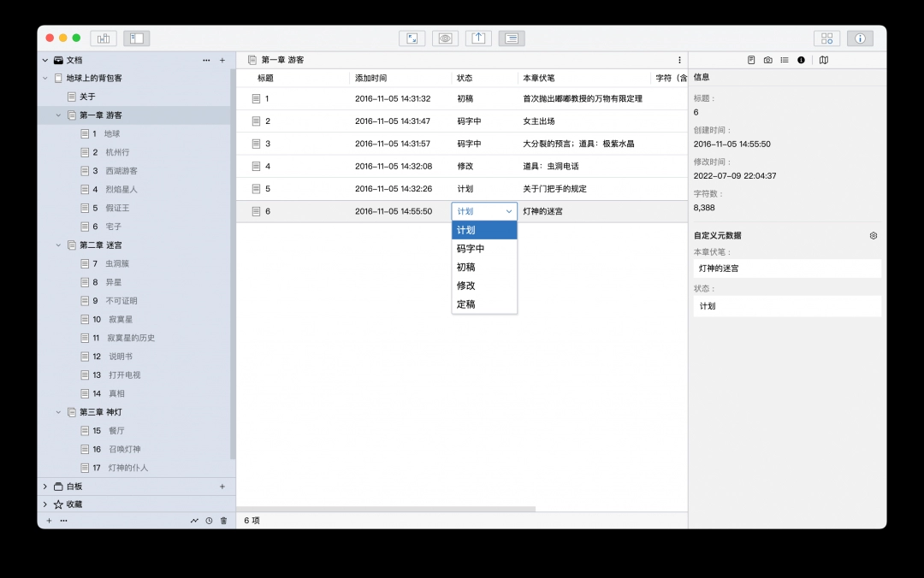Open the snapshots camera icon in inspector

[x=768, y=59]
